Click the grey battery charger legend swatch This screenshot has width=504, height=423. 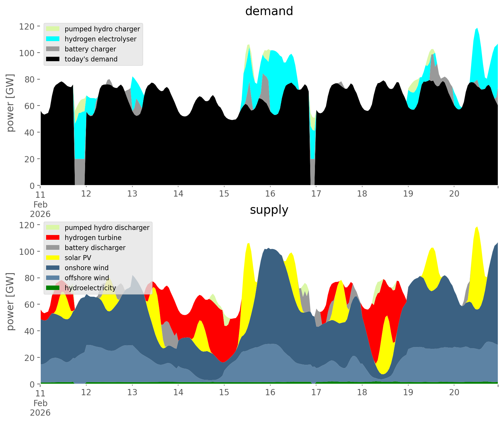[53, 49]
